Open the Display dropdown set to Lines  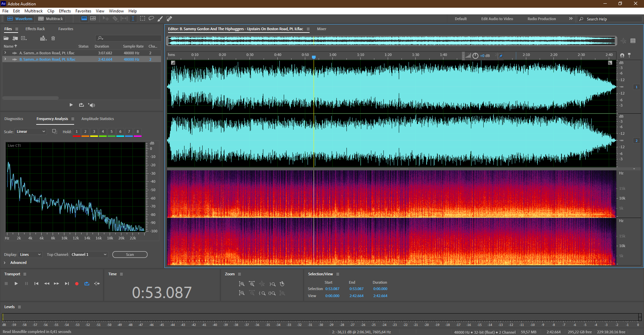tap(30, 255)
